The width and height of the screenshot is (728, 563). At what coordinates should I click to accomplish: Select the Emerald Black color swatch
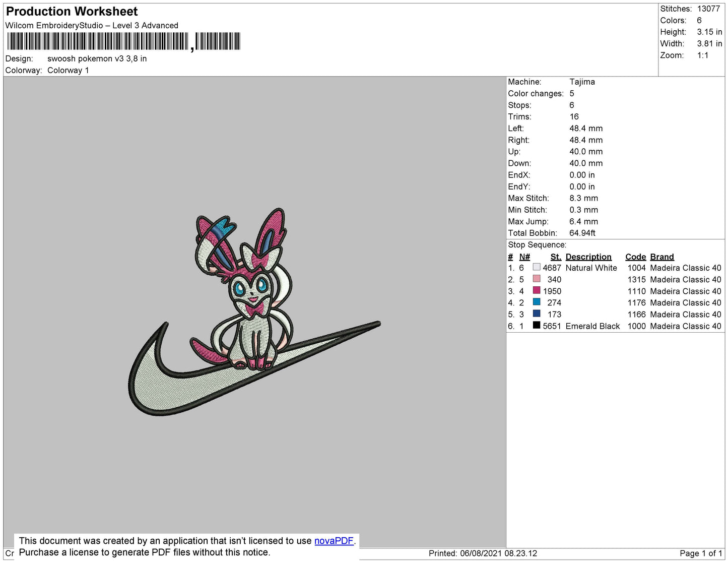[x=537, y=325]
